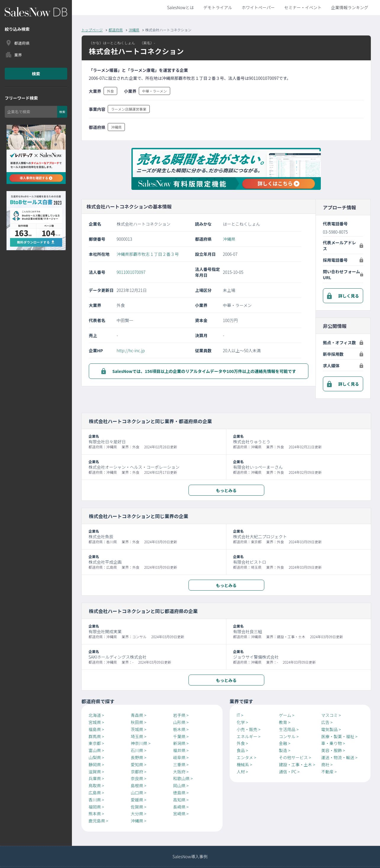380x868 pixels.
Task: Open デモトライアル in the top menu
Action: click(218, 7)
